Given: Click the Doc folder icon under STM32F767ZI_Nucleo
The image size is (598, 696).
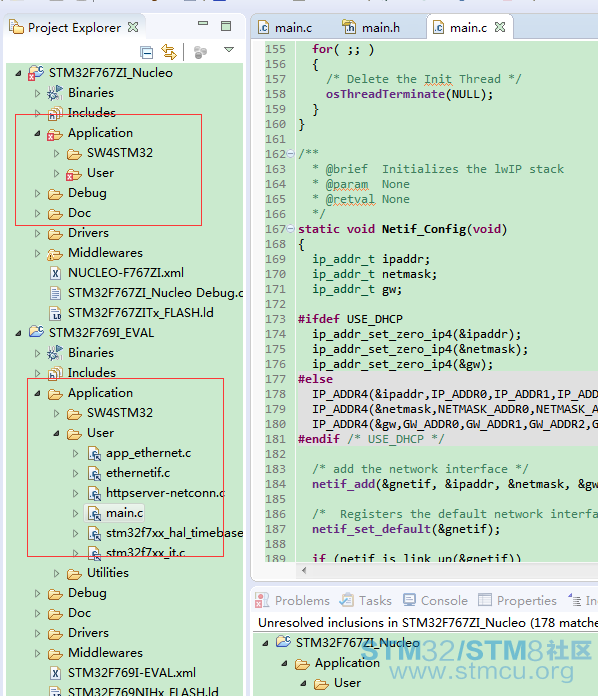Looking at the screenshot, I should click(x=55, y=214).
